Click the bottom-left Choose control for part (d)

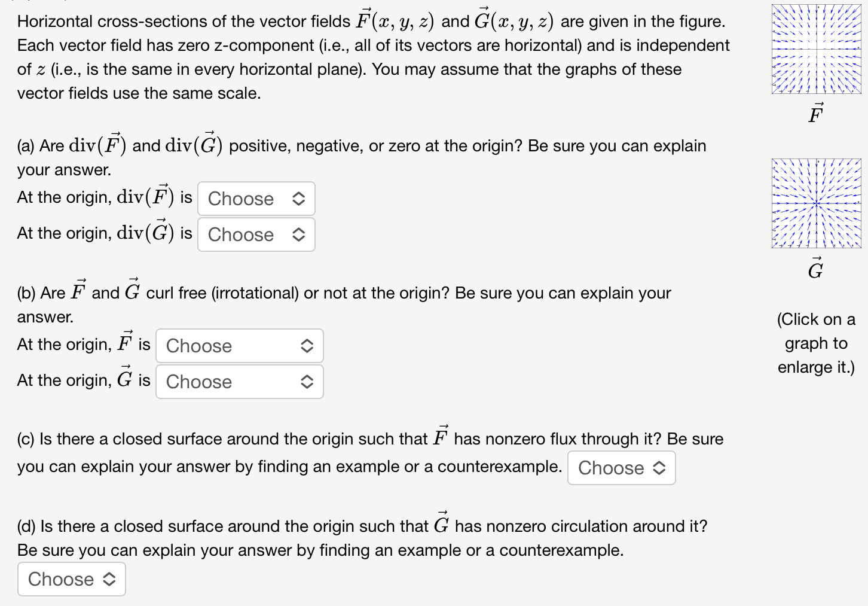point(71,578)
